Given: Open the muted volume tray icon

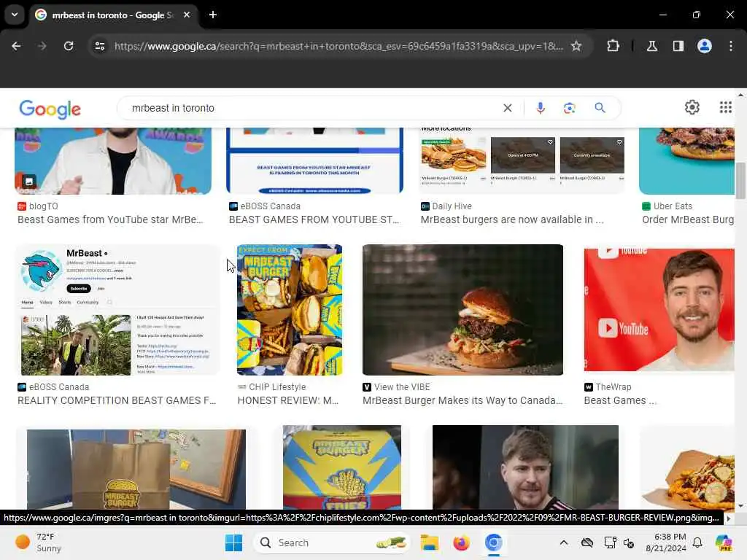Looking at the screenshot, I should click(x=629, y=542).
